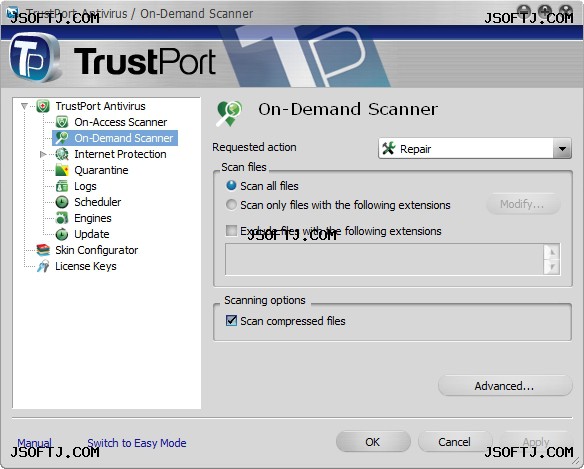The width and height of the screenshot is (584, 469).
Task: Select TrustPort Antivirus root item
Action: pos(100,106)
